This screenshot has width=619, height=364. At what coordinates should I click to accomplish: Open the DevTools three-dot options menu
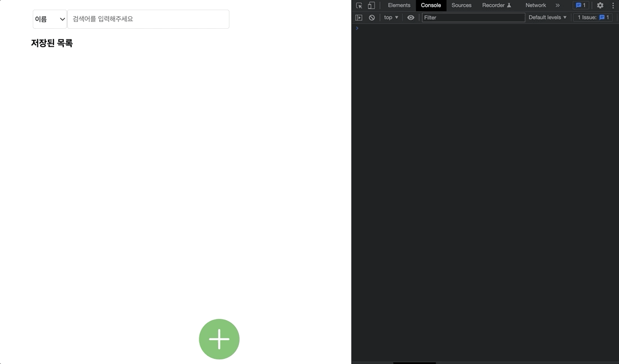coord(613,6)
